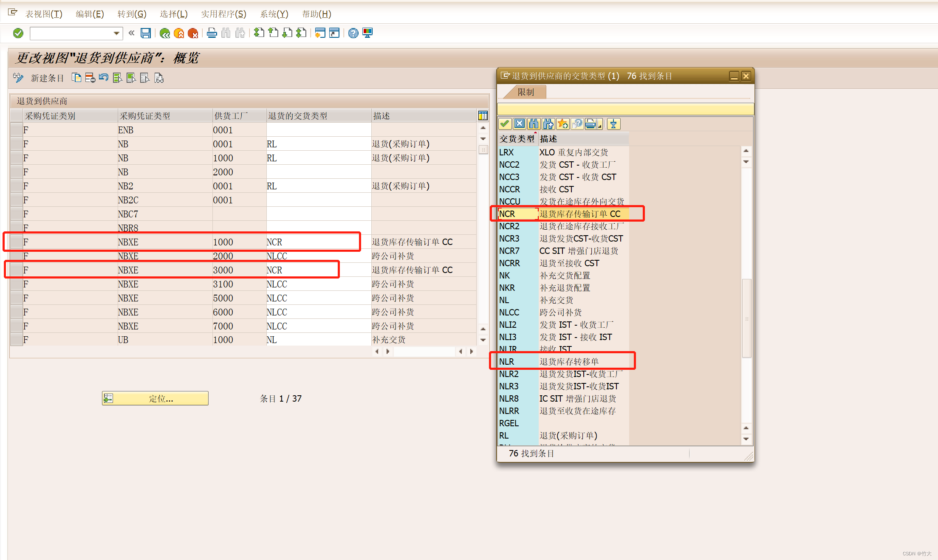Click the add-to-favorites star icon in popup

point(563,124)
